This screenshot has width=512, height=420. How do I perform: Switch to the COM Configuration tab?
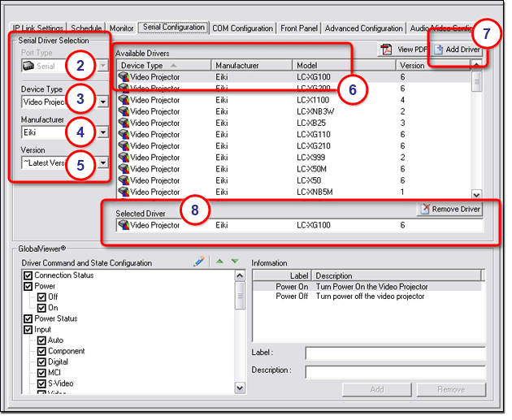coord(243,28)
